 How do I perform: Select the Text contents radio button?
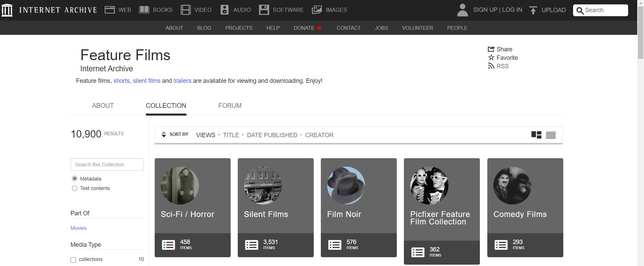(x=75, y=188)
